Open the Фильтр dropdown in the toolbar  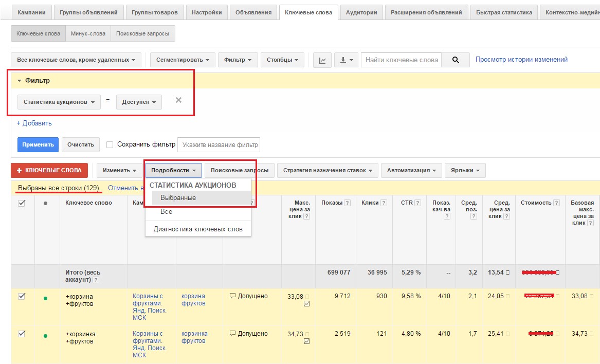coord(238,60)
